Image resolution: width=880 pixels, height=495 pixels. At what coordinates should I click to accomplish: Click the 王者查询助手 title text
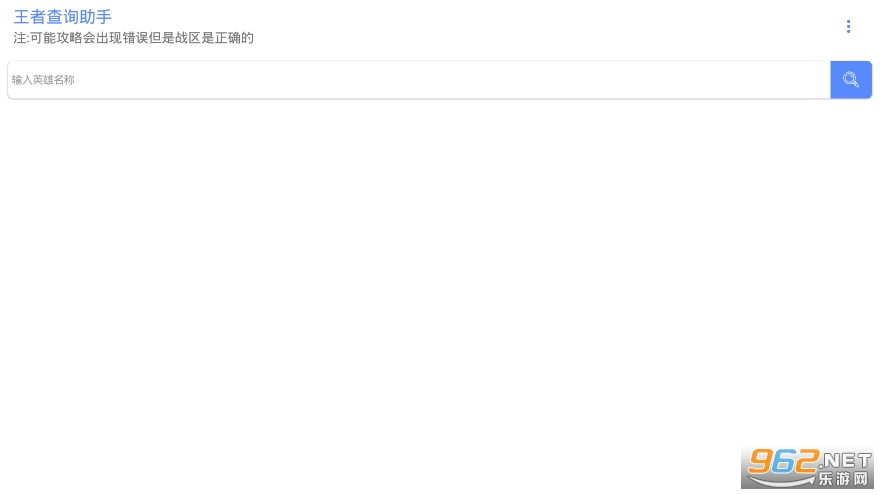62,17
